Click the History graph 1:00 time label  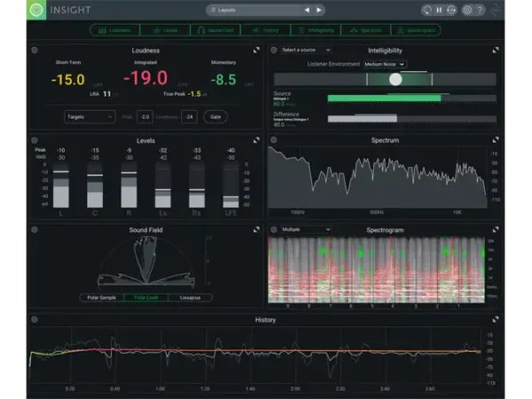[160, 389]
